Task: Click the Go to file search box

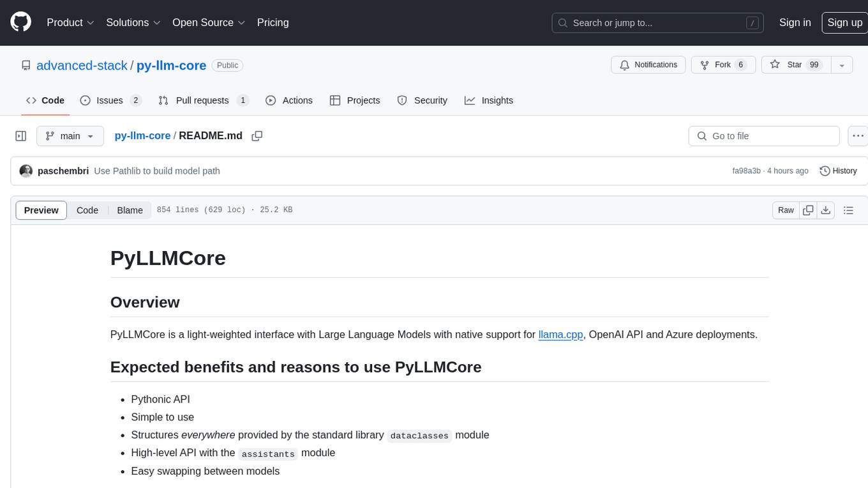Action: tap(764, 136)
